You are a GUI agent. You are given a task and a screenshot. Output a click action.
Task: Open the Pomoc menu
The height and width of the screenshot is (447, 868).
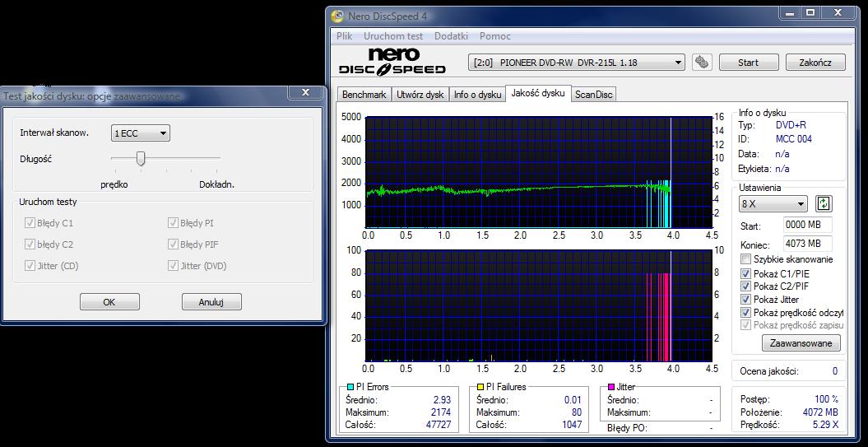(495, 36)
